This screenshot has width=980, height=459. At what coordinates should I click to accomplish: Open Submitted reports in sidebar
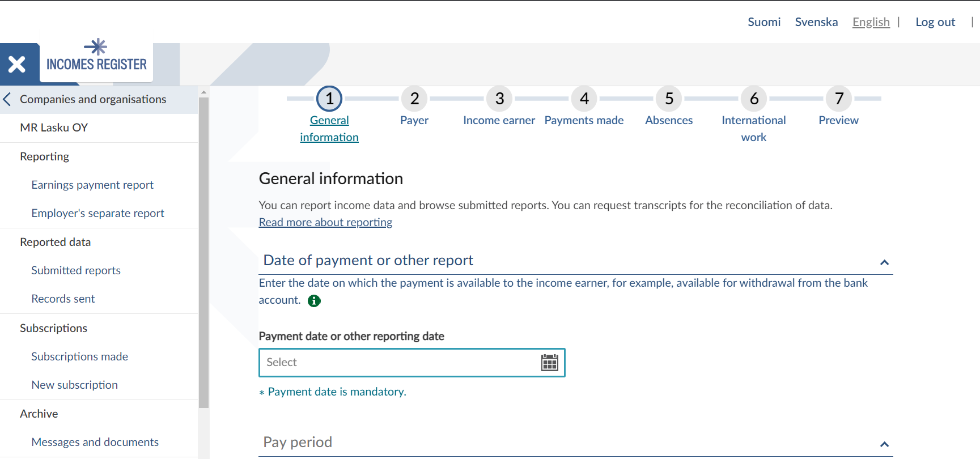pyautogui.click(x=76, y=271)
